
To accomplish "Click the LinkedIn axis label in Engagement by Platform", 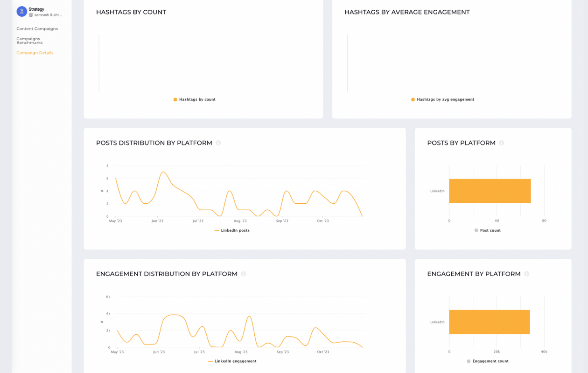I will (437, 322).
